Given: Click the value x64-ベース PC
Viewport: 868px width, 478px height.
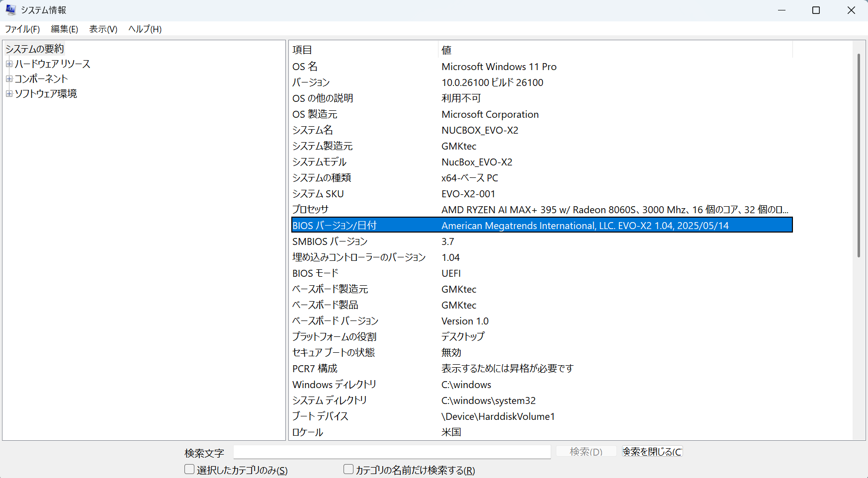Looking at the screenshot, I should tap(470, 178).
